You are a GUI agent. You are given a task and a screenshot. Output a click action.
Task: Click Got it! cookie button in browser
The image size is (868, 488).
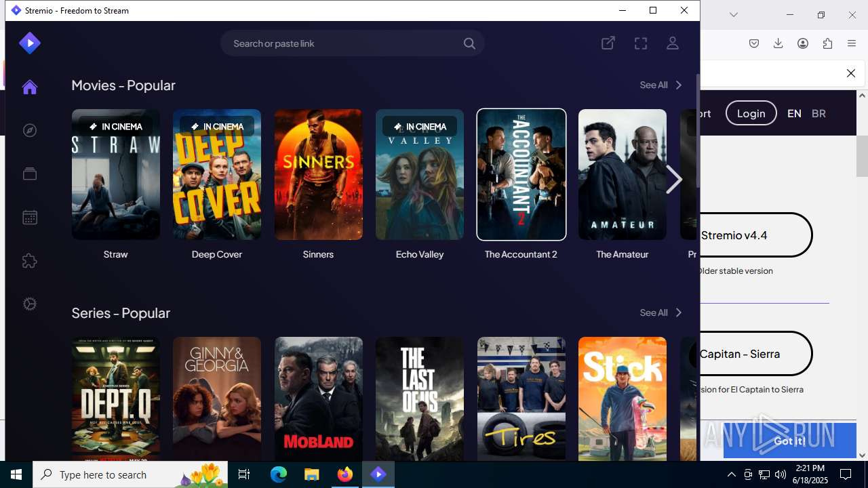click(x=789, y=441)
